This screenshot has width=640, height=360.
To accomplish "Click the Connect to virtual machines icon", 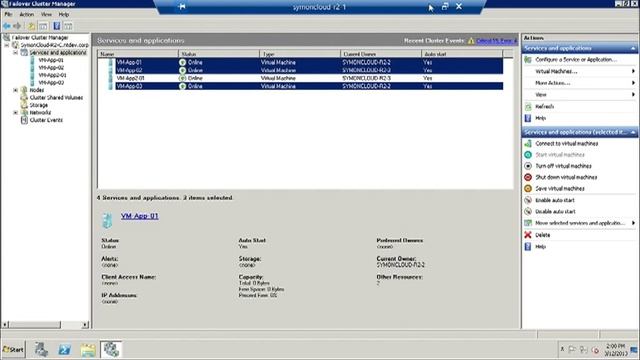I will [528, 144].
